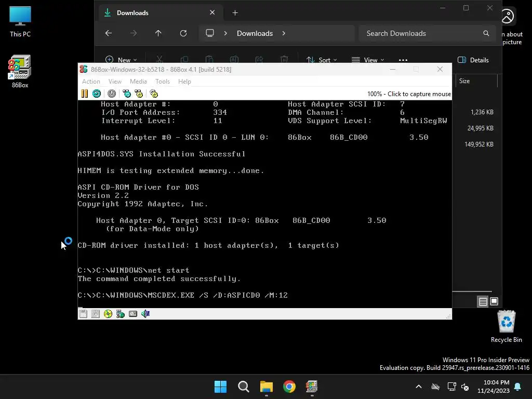532x399 pixels.
Task: Open the Sort dropdown in Explorer
Action: (322, 60)
